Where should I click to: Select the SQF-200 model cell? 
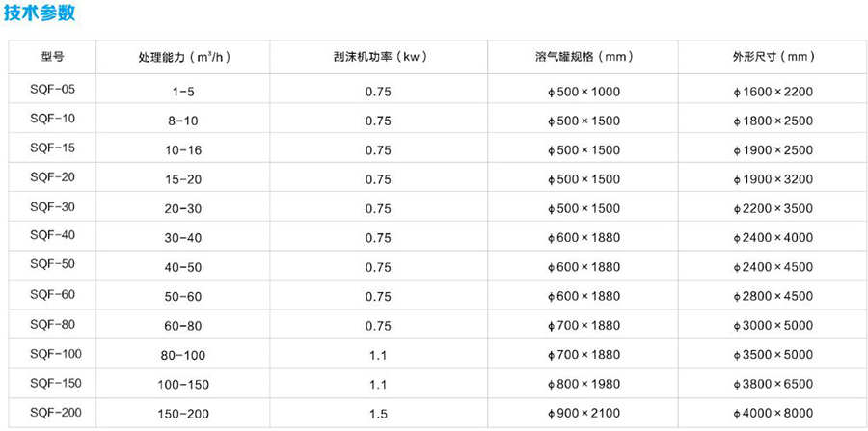click(56, 413)
